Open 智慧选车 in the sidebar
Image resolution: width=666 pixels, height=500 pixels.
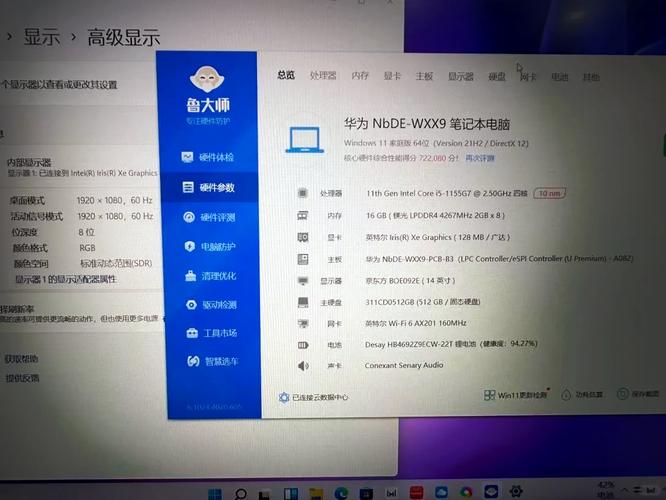pyautogui.click(x=213, y=362)
